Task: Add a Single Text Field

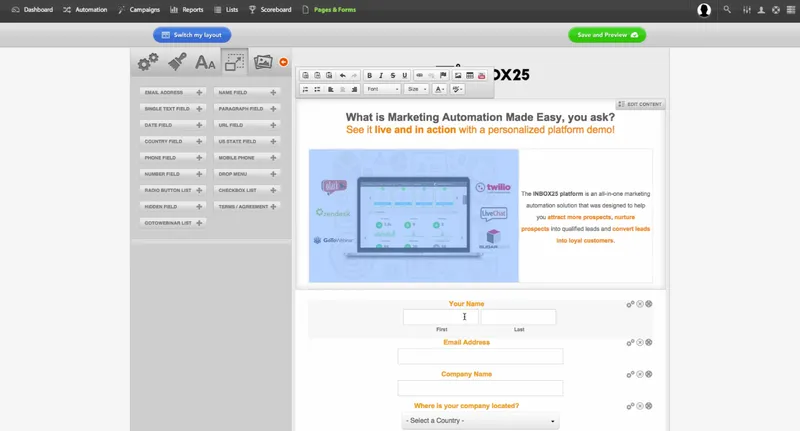Action: (173, 109)
